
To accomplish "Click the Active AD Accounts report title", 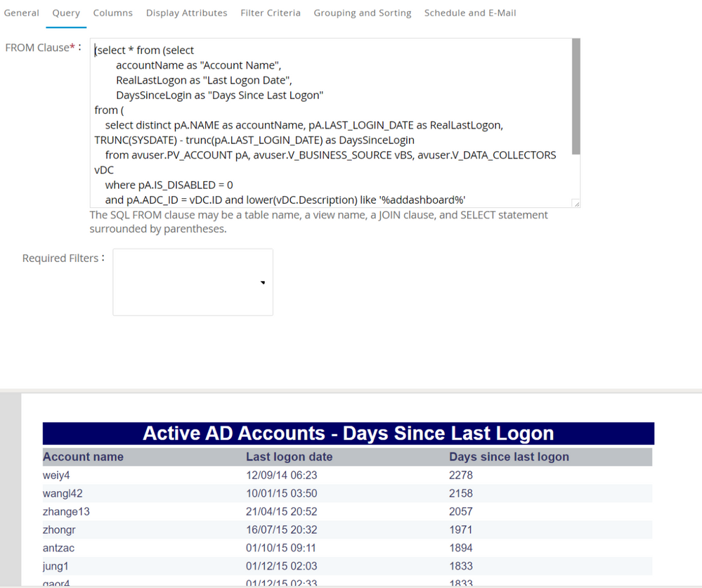I will pos(348,433).
